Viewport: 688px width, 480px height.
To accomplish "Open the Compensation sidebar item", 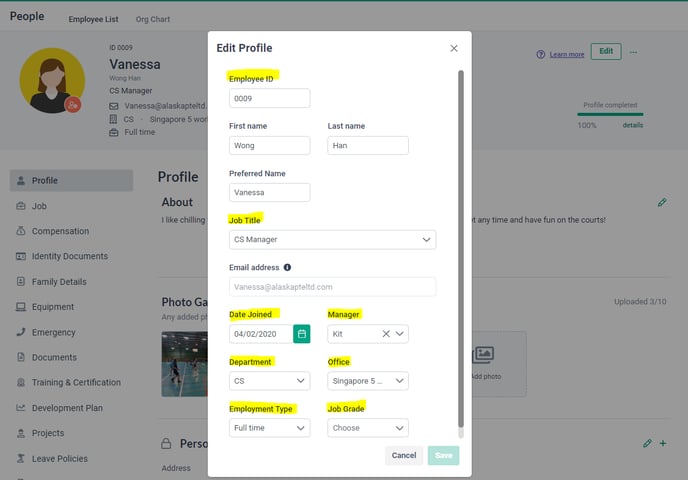I will coord(60,231).
